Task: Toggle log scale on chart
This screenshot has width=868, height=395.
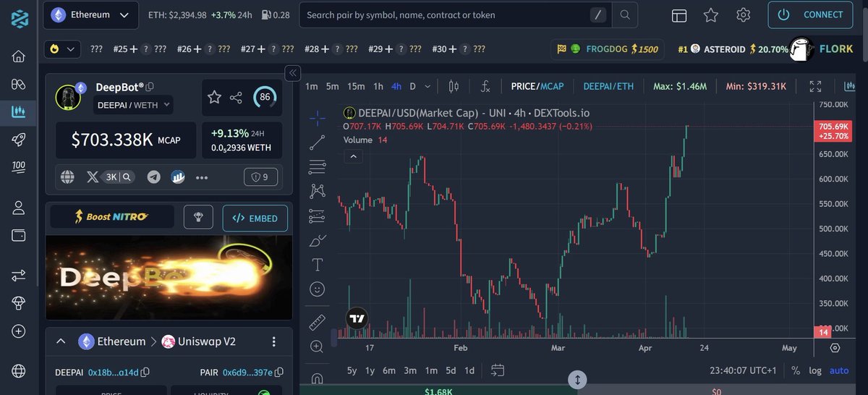Action: point(815,370)
